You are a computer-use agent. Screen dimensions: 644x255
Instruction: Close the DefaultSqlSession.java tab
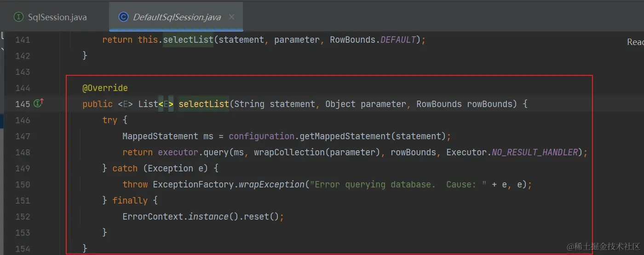click(232, 17)
